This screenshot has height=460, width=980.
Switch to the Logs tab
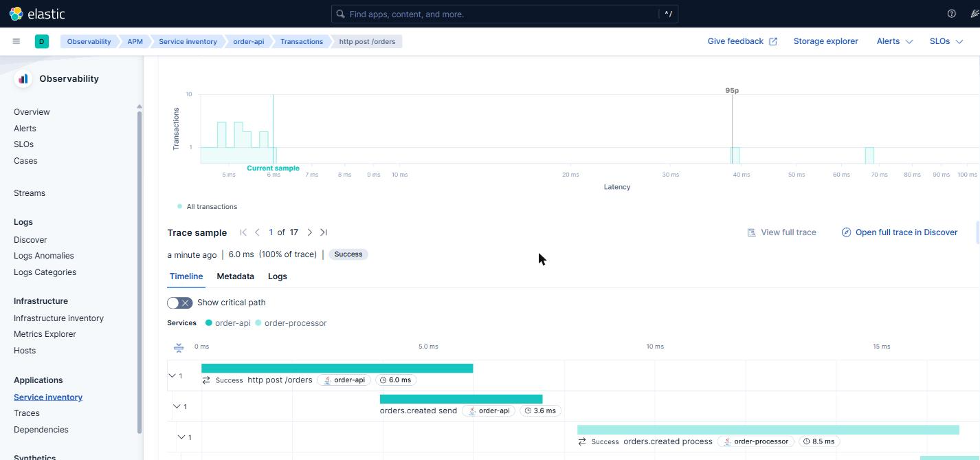(278, 276)
